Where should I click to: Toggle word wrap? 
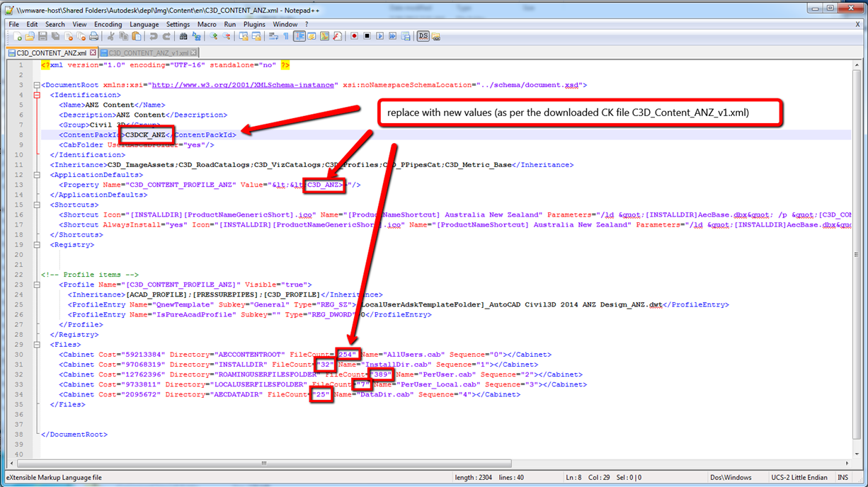tap(275, 35)
